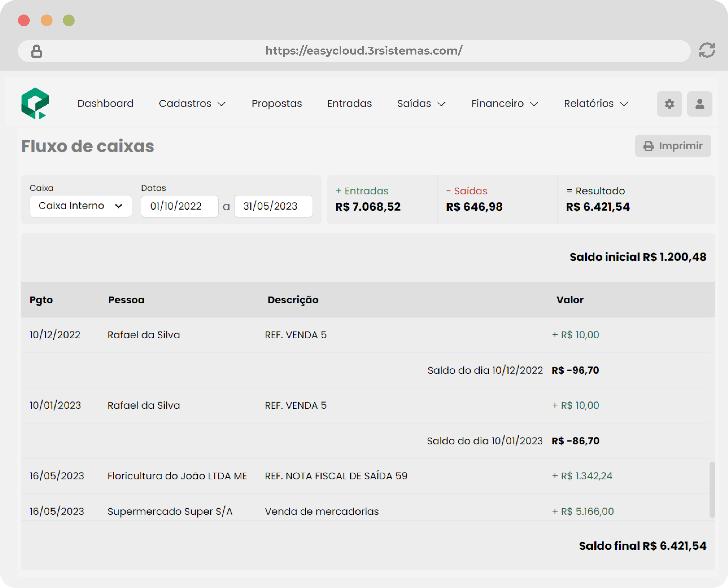Click the Saídas total R$ 646,98
This screenshot has height=588, width=728.
click(474, 207)
